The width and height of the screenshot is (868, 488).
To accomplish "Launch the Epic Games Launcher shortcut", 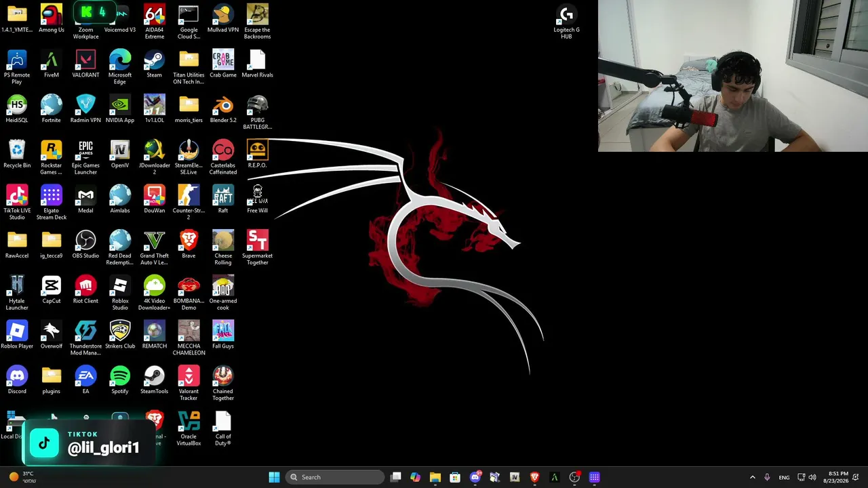I will 85,158.
